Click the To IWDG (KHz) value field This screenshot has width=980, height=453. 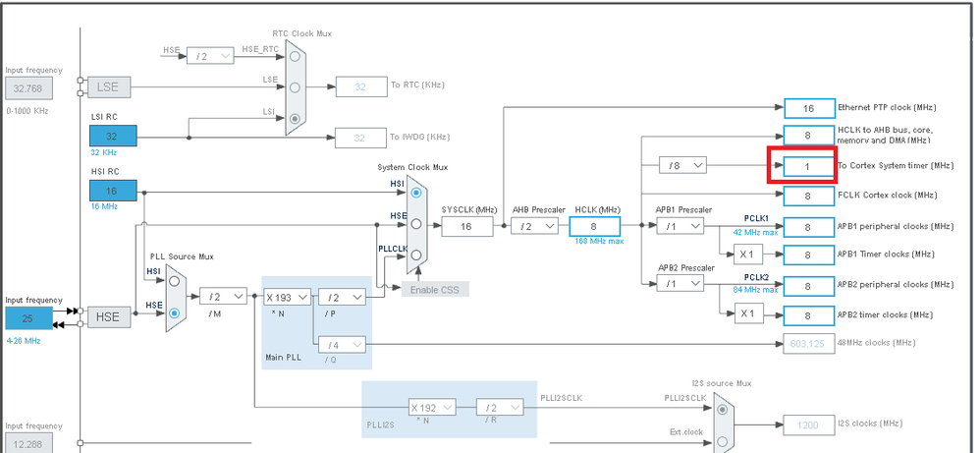click(360, 139)
